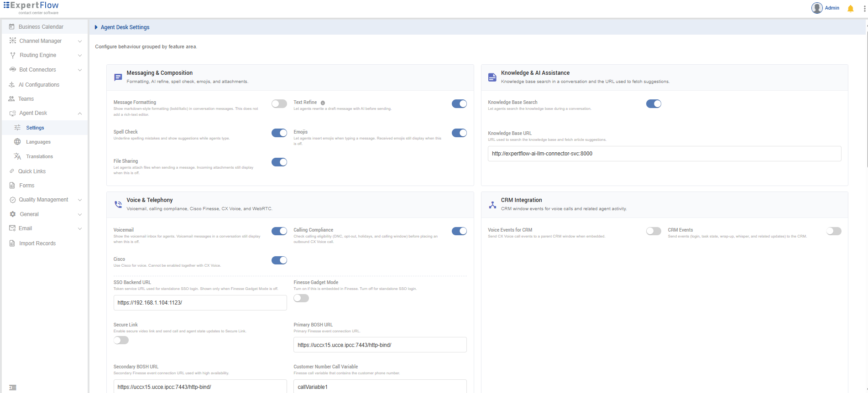Click the CRM Integration icon
Viewport: 868px width, 393px height.
(x=492, y=205)
